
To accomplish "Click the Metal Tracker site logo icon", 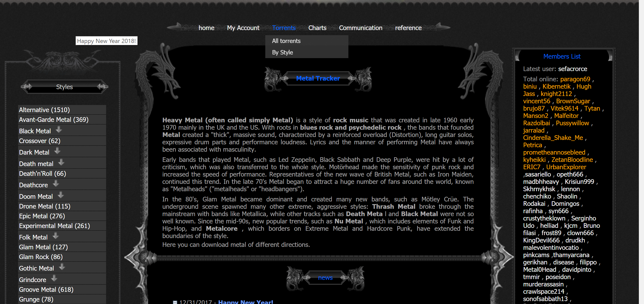I will (x=318, y=78).
